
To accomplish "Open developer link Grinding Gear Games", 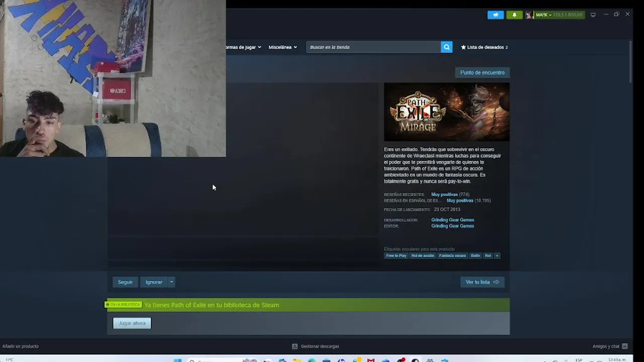I will (x=452, y=220).
